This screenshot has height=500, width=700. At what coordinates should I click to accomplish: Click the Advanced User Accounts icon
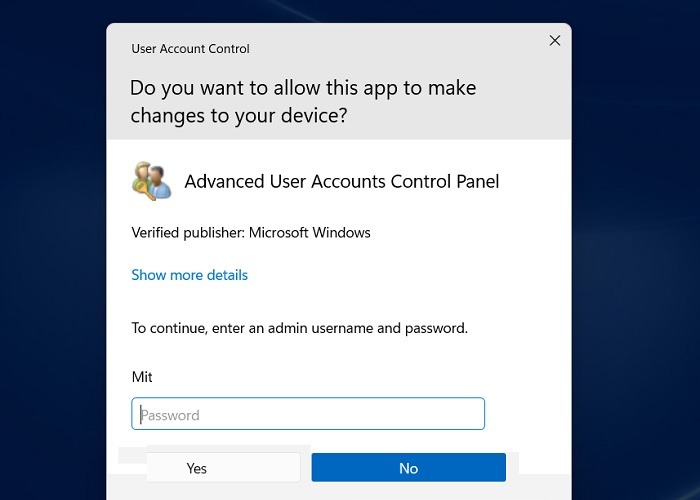click(x=151, y=181)
